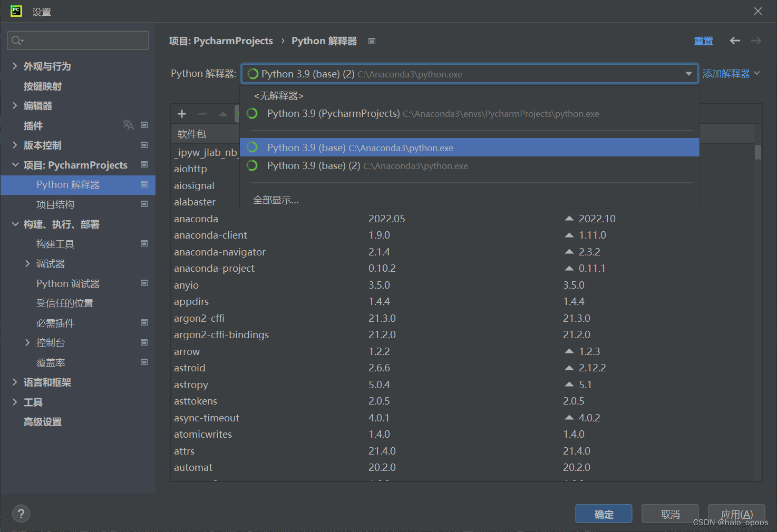Click project-level icon beside 控制台
The image size is (777, 532).
coord(144,342)
